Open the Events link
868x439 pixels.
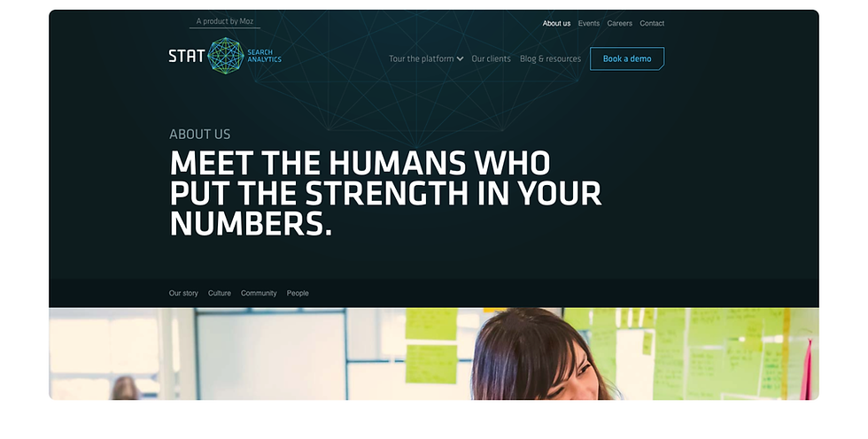[588, 23]
